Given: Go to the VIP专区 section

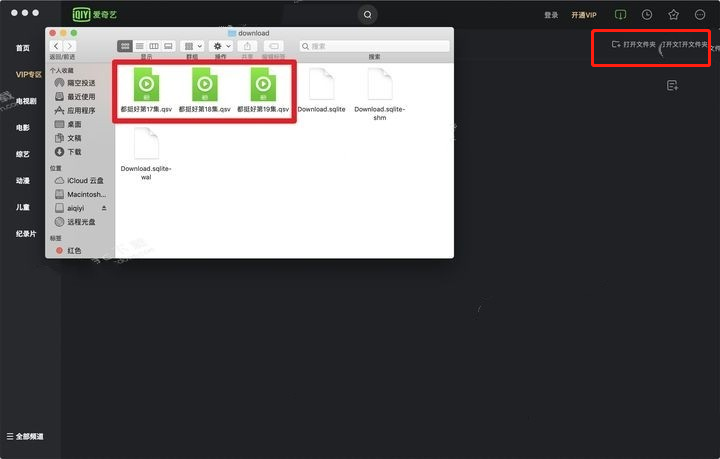Looking at the screenshot, I should pyautogui.click(x=28, y=74).
